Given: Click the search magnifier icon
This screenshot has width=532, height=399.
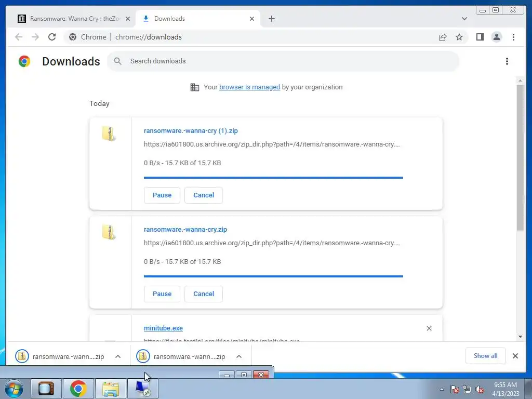Looking at the screenshot, I should [117, 61].
